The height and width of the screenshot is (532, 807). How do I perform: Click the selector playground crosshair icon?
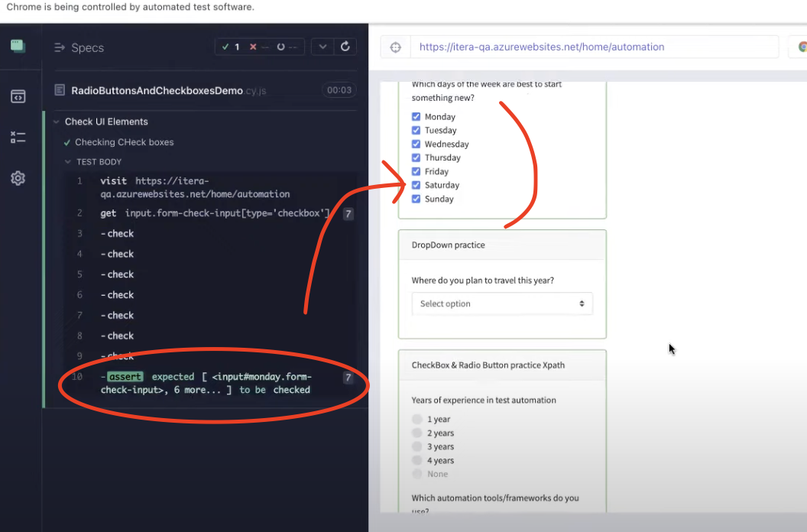395,47
